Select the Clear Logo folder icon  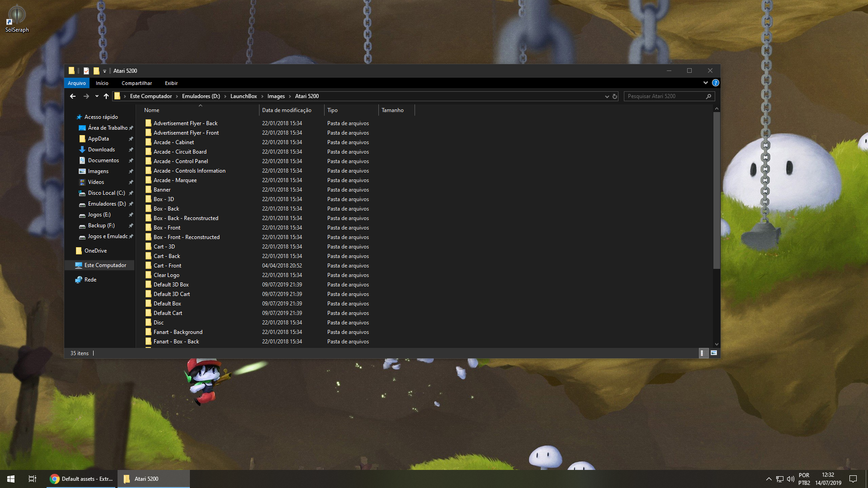[x=148, y=275]
